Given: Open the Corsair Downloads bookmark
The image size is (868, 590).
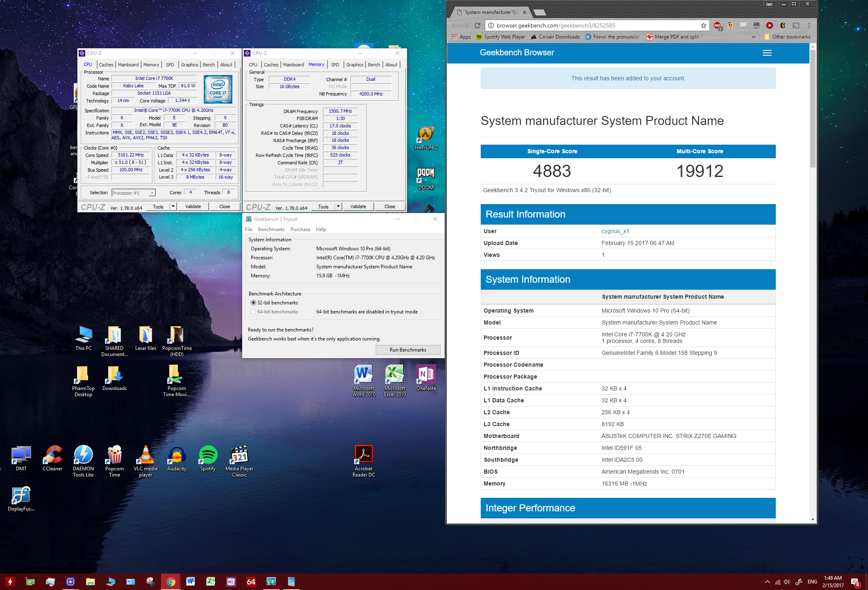Looking at the screenshot, I should (x=555, y=37).
